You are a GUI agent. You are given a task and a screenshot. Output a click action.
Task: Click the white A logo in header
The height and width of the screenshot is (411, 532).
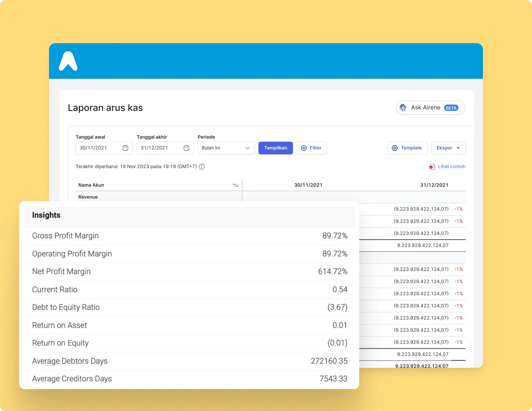(x=68, y=61)
